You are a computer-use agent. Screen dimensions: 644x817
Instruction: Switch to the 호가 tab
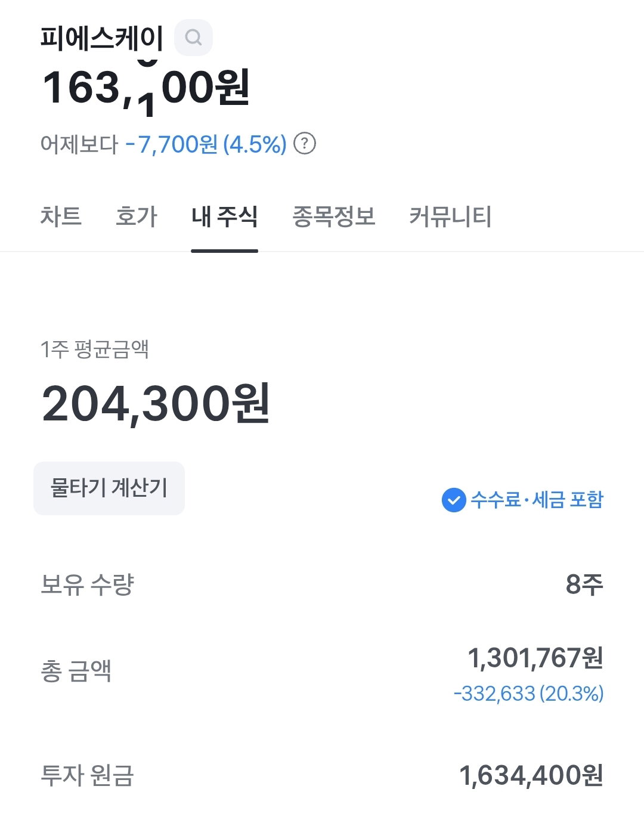click(137, 216)
